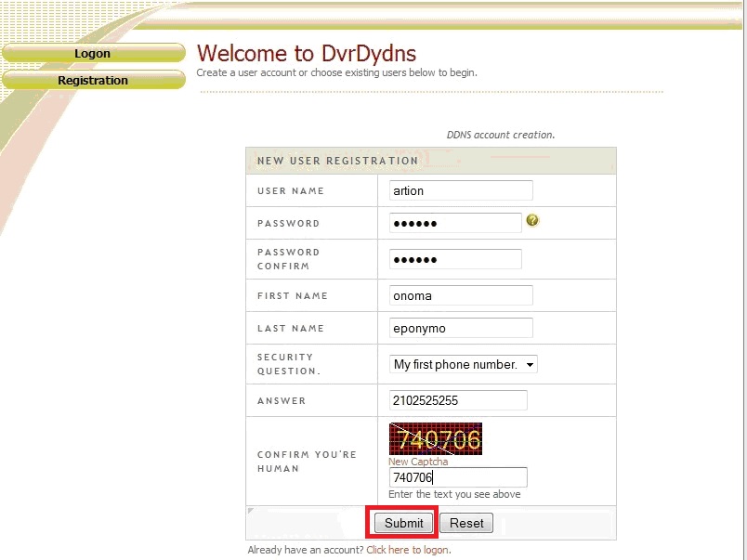Screen dimensions: 747x560
Task: Submit the registration form
Action: click(403, 523)
